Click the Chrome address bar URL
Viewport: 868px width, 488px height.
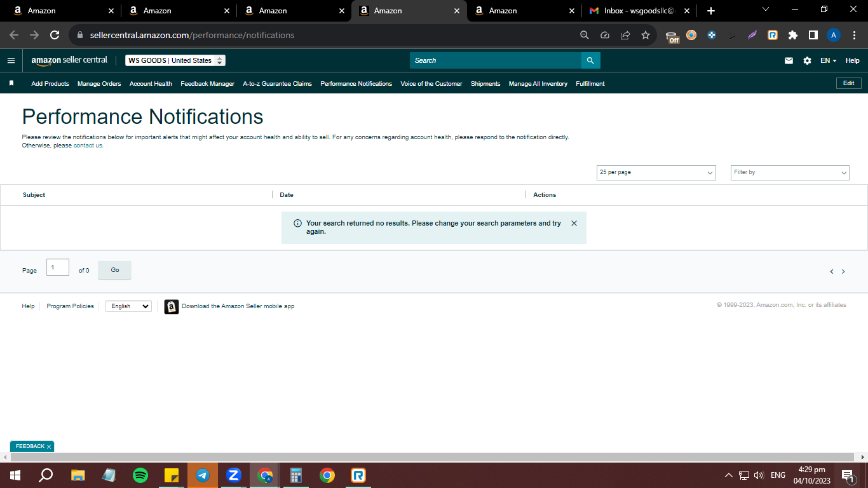point(193,35)
